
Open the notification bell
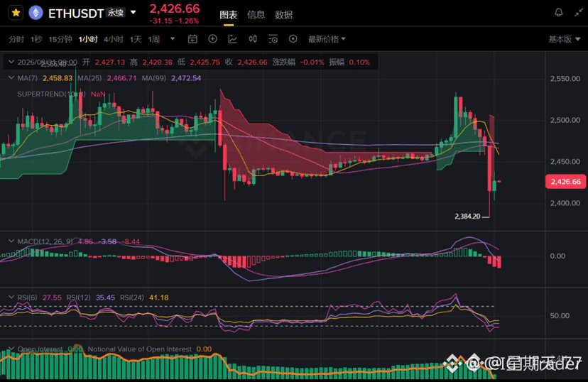tap(559, 12)
